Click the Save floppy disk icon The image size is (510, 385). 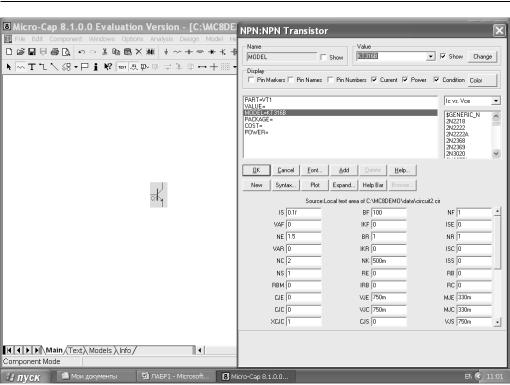[32, 52]
